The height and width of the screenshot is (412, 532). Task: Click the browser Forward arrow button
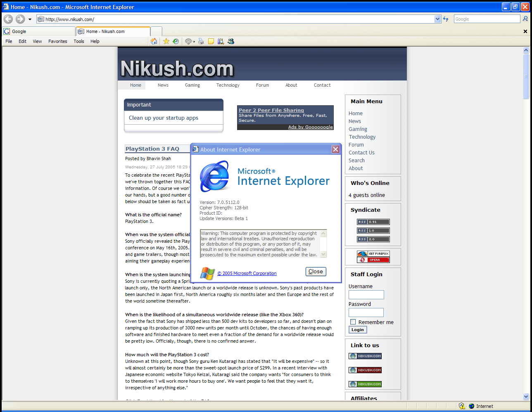pyautogui.click(x=20, y=19)
